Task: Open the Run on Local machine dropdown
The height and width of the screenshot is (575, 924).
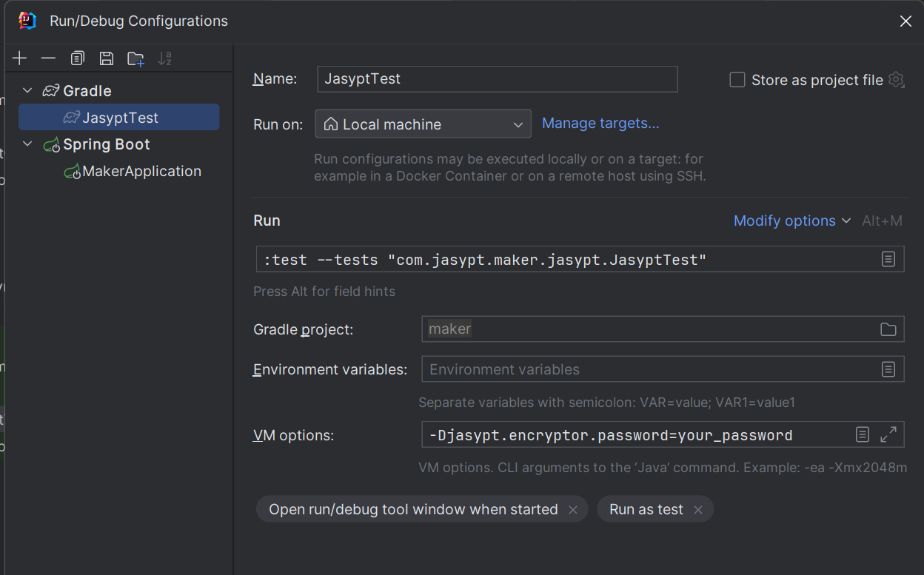Action: pyautogui.click(x=423, y=124)
